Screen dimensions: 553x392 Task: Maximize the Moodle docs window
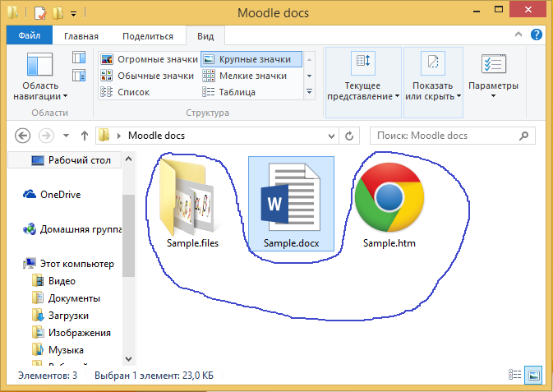pos(499,10)
